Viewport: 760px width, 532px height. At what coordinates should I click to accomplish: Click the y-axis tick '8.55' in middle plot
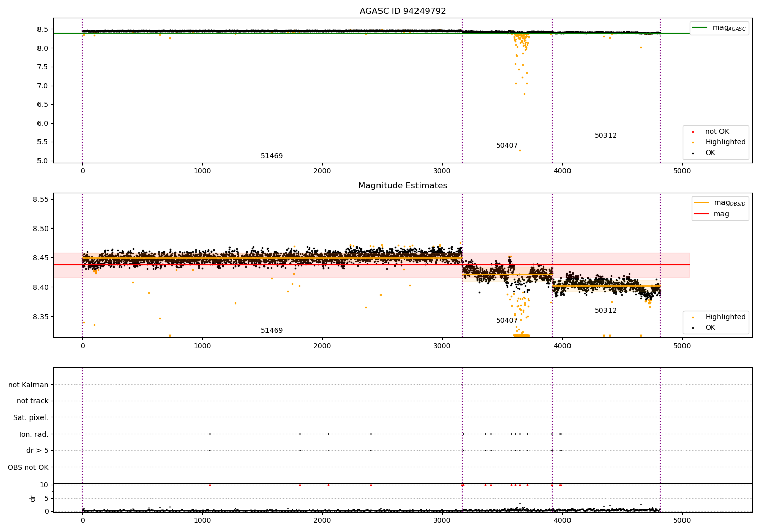click(40, 199)
